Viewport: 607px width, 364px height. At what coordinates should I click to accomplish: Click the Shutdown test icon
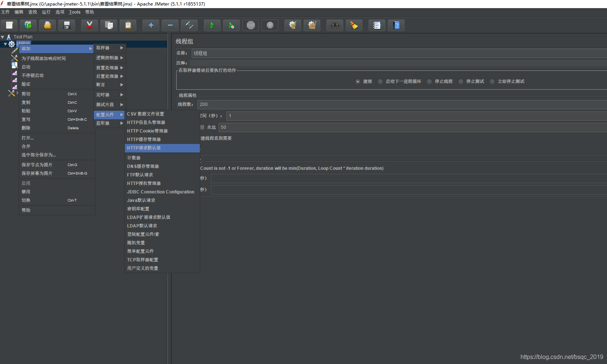click(270, 25)
